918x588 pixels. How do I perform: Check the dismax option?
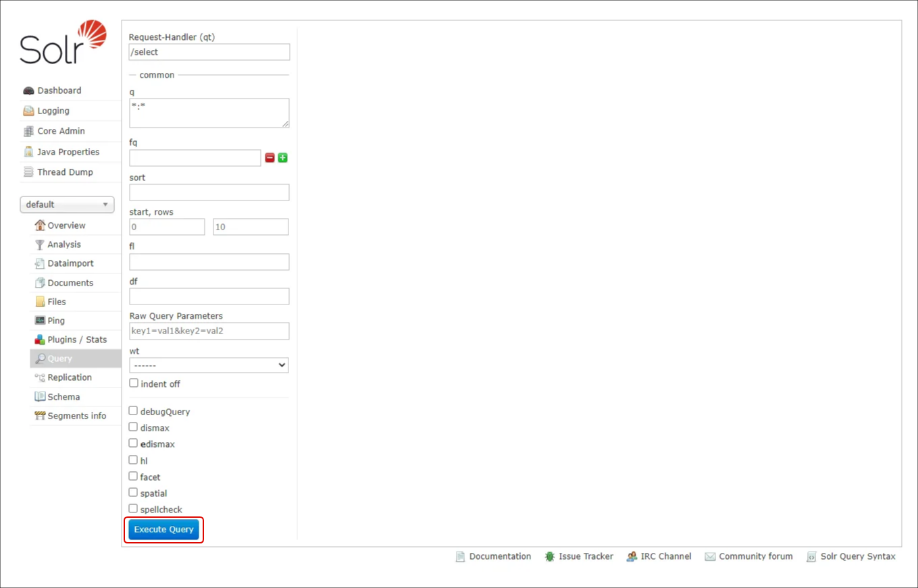[x=133, y=427]
